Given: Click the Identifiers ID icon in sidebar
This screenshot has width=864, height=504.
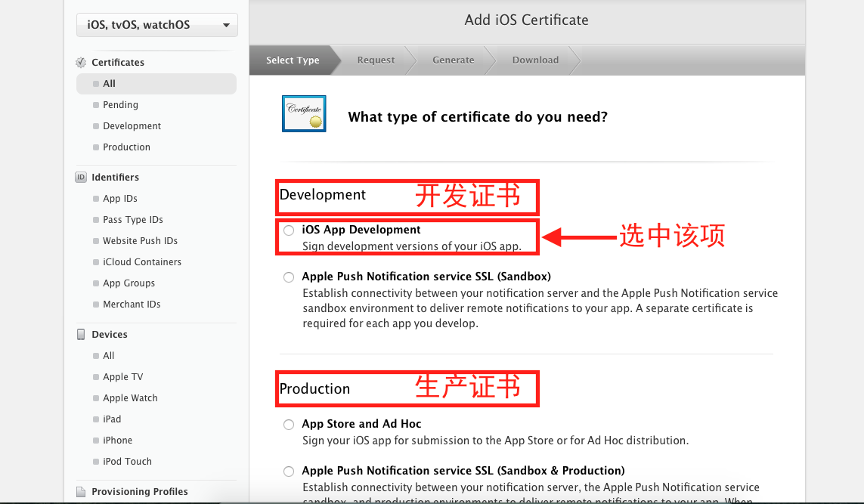Looking at the screenshot, I should 81,178.
